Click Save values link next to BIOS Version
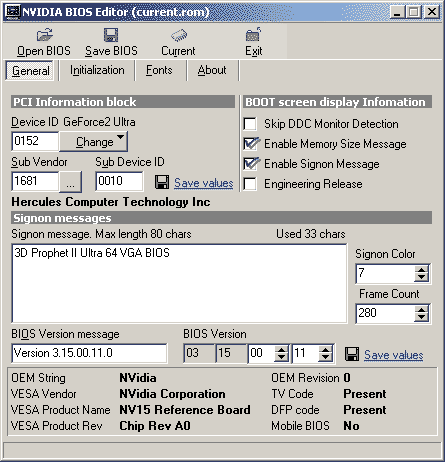The height and width of the screenshot is (462, 445). [x=393, y=355]
